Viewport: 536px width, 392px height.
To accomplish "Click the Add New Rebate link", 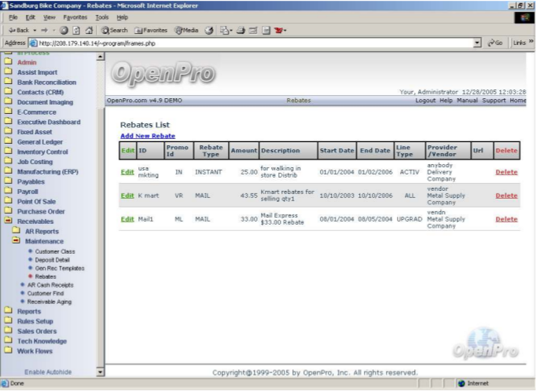I will point(148,136).
